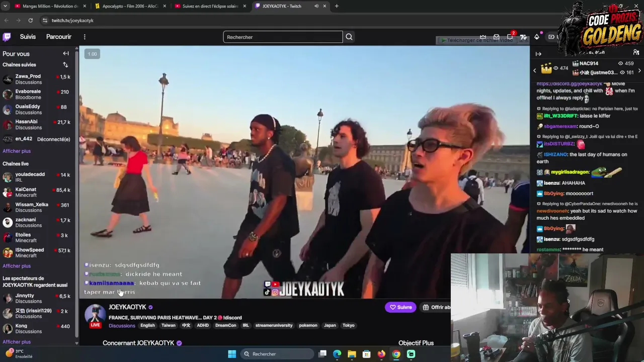Click the Offrir un abonnement gift button
The image size is (644, 362).
click(436, 307)
